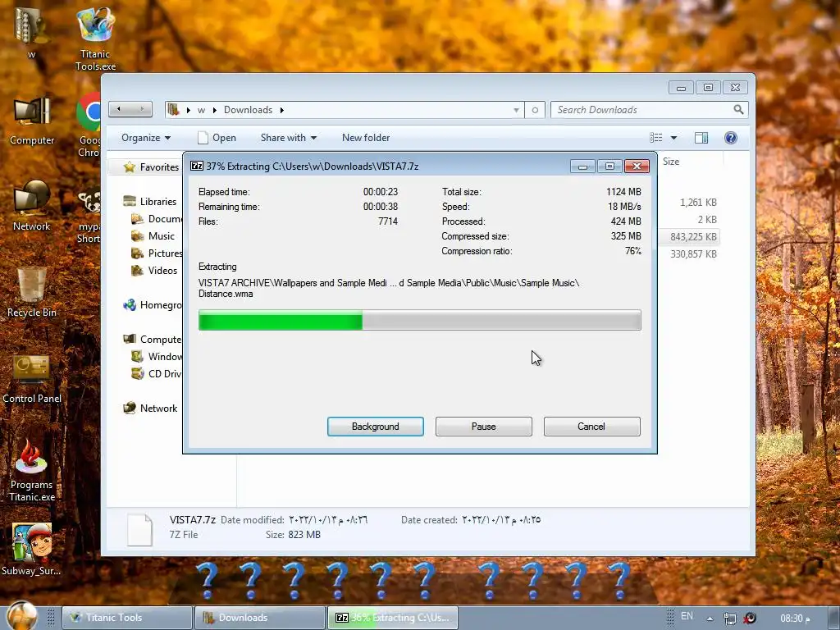
Task: Switch to Downloads taskbar button
Action: (260, 618)
